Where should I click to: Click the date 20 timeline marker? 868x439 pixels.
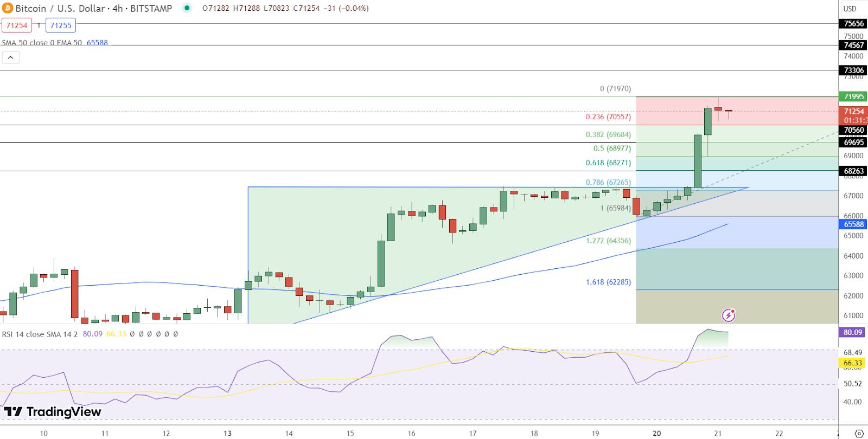pyautogui.click(x=656, y=433)
